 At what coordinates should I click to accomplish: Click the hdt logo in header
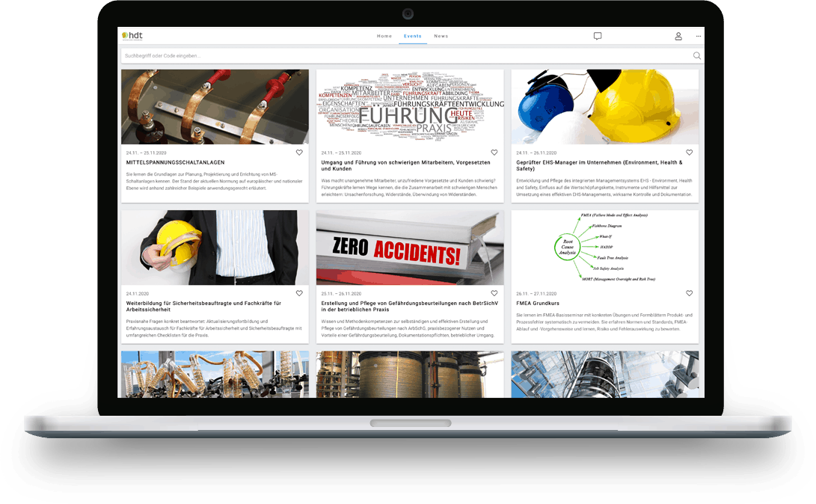coord(132,36)
